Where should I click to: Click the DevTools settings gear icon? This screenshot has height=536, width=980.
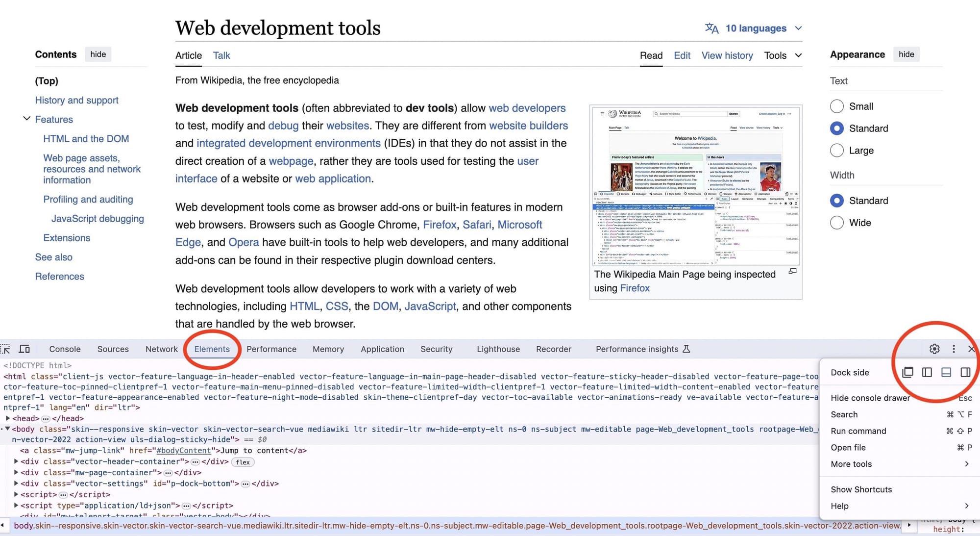tap(934, 349)
